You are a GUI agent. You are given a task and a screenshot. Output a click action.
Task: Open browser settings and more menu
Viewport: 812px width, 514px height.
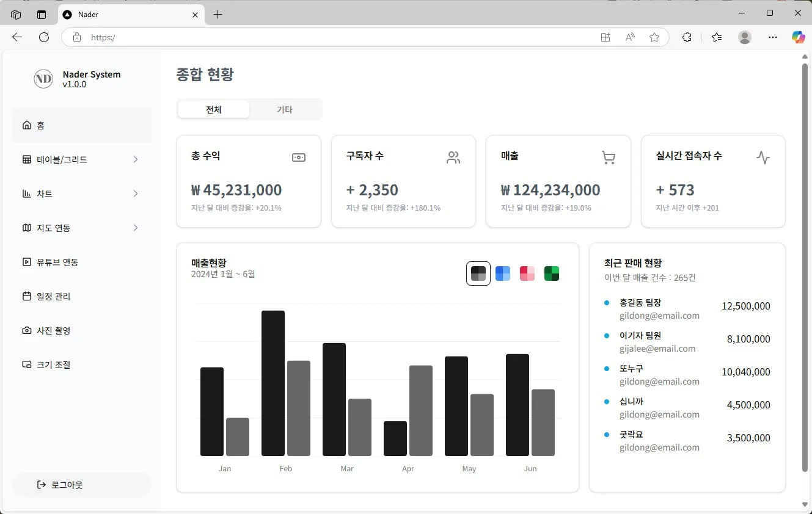coord(773,37)
